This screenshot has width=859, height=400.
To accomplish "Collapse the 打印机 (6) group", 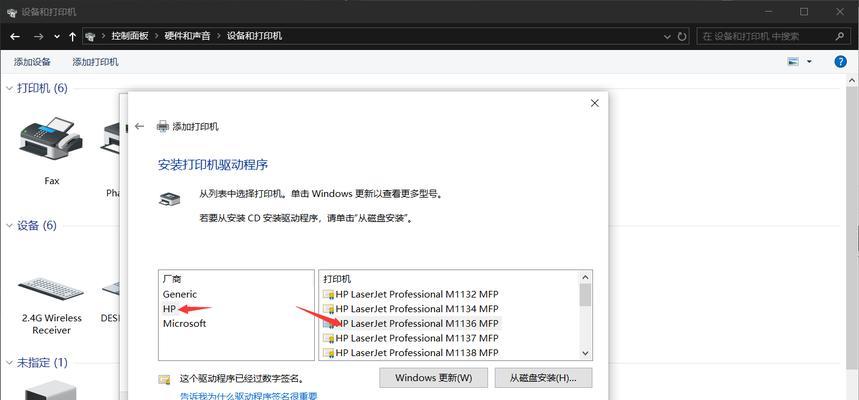I will click(9, 88).
